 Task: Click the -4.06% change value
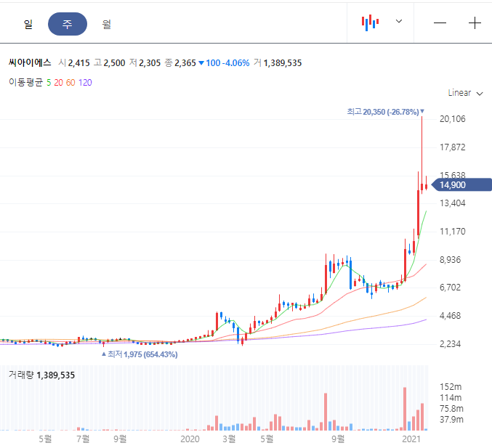(x=235, y=63)
